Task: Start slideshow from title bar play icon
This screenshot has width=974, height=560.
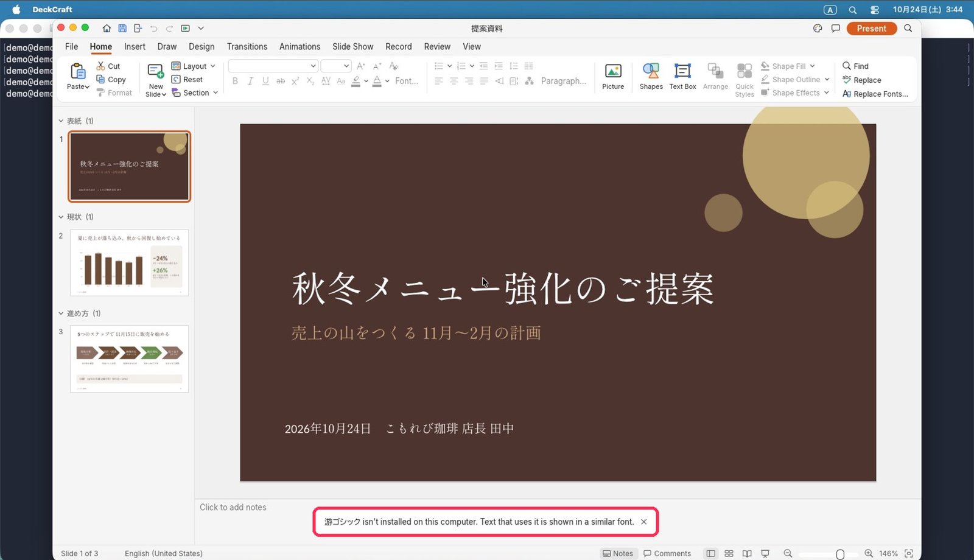Action: [185, 28]
